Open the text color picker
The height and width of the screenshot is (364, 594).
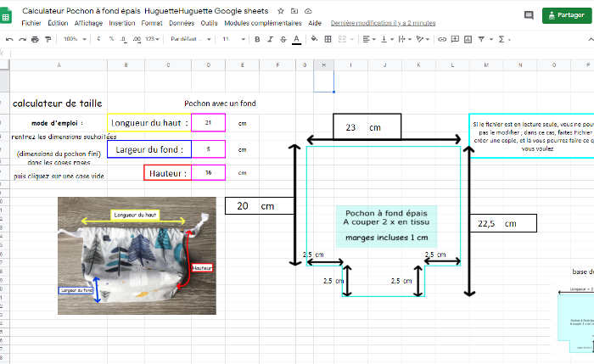297,39
